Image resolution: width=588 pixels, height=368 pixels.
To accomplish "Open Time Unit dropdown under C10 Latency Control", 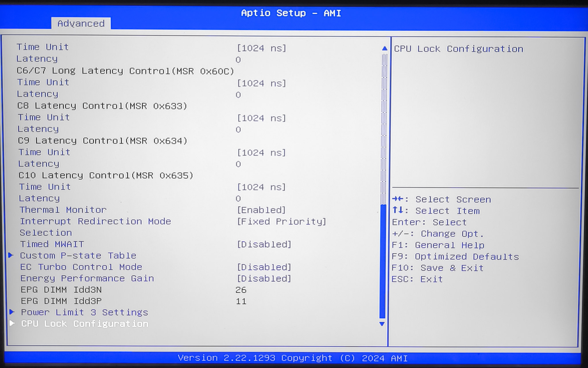I will click(261, 187).
